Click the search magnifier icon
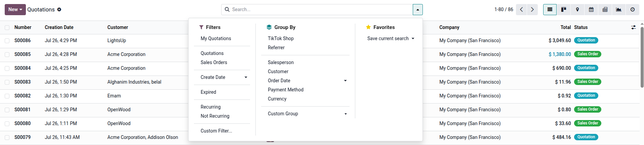644x145 pixels. coord(227,9)
